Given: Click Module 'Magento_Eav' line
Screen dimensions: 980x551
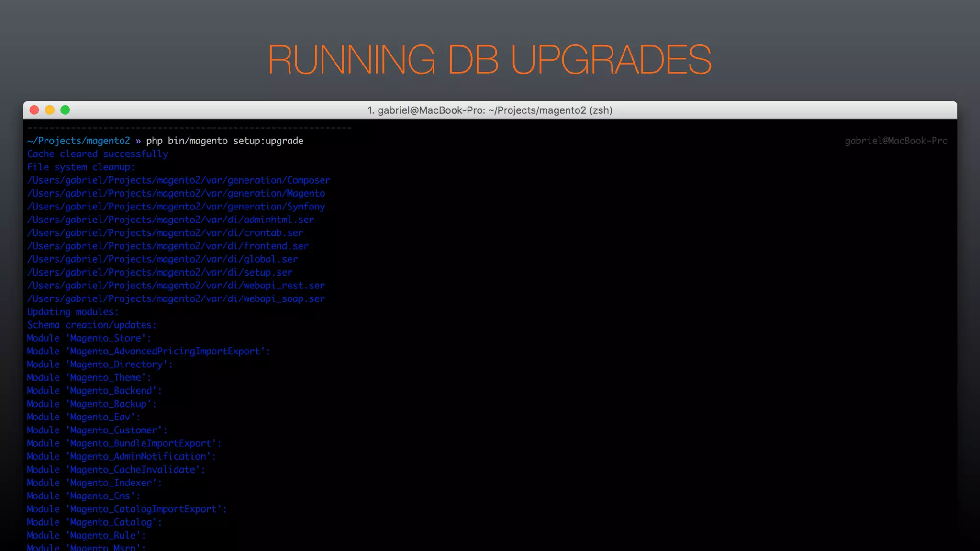Looking at the screenshot, I should pyautogui.click(x=84, y=417).
